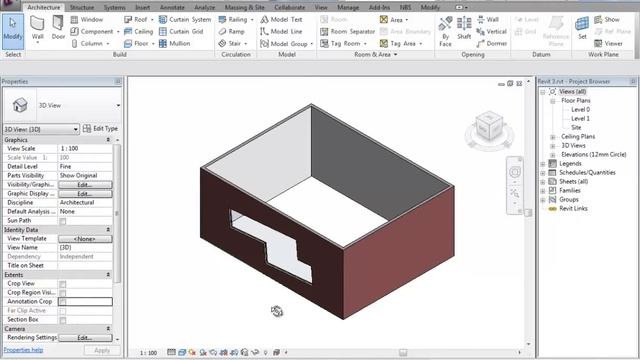Check the Annotation Crop checkbox
Screen dimensions: 640x360
tap(62, 302)
